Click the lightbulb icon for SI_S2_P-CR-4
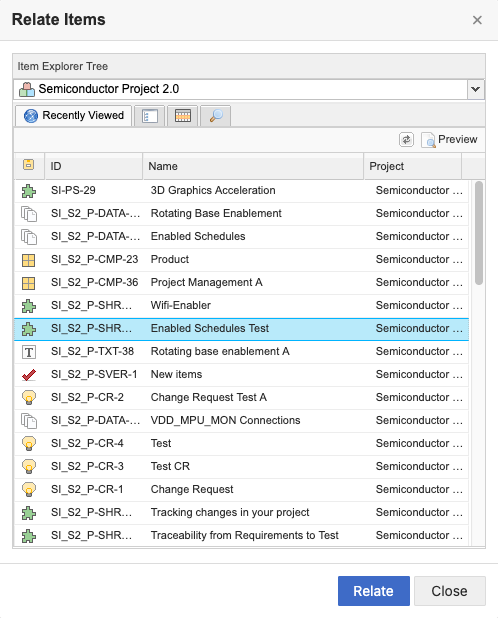 pos(29,444)
